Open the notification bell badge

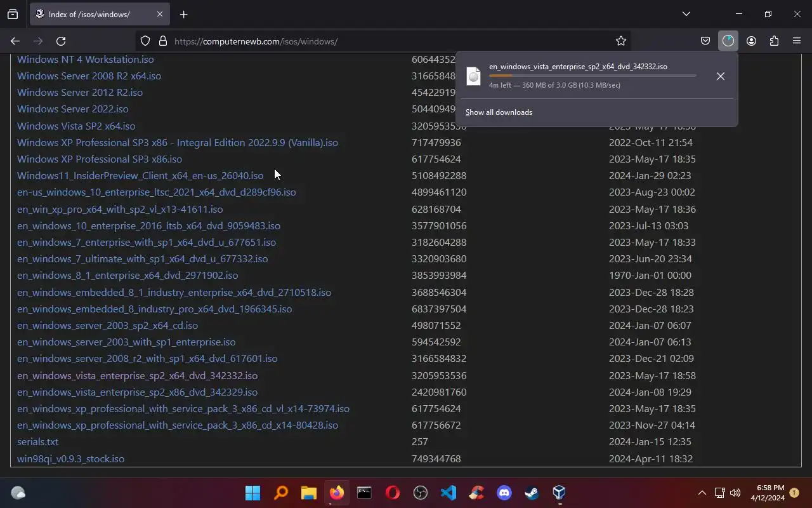point(794,493)
